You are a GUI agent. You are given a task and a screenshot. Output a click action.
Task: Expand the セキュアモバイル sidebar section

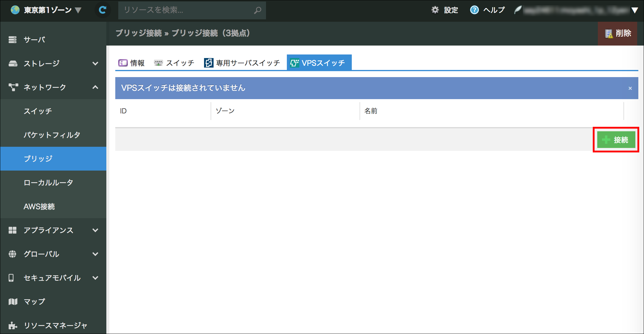pos(95,278)
